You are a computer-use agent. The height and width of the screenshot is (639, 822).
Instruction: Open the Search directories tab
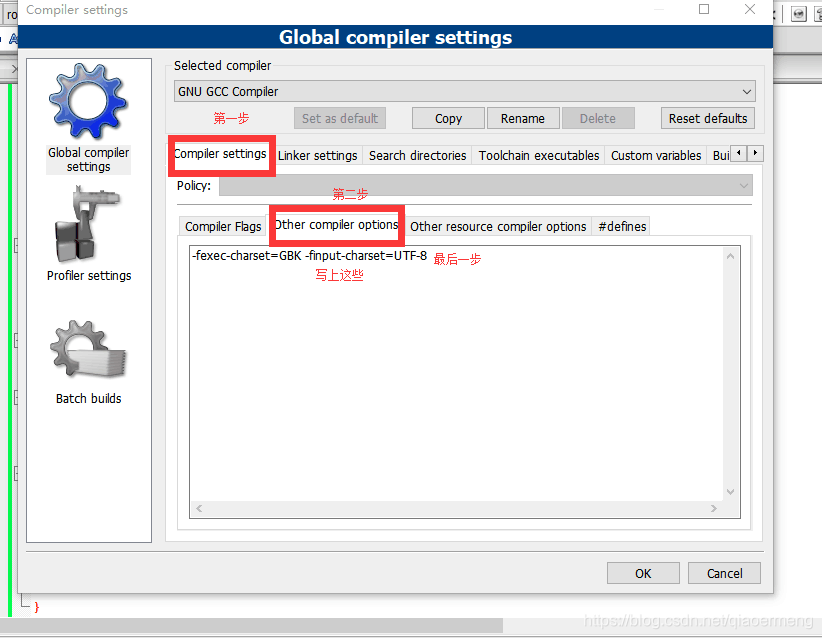(x=416, y=155)
